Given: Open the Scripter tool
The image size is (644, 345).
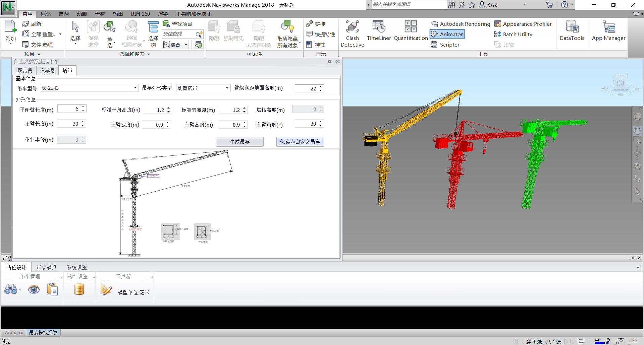Looking at the screenshot, I should [x=445, y=45].
